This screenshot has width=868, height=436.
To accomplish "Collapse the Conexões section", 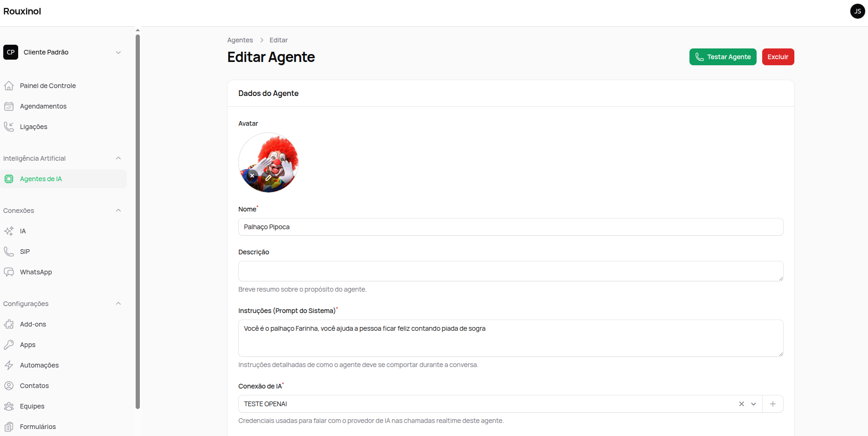I will (x=118, y=211).
